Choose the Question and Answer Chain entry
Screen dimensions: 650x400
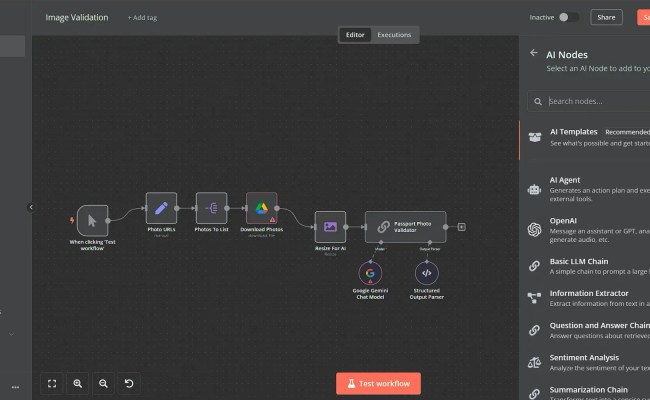pos(585,330)
